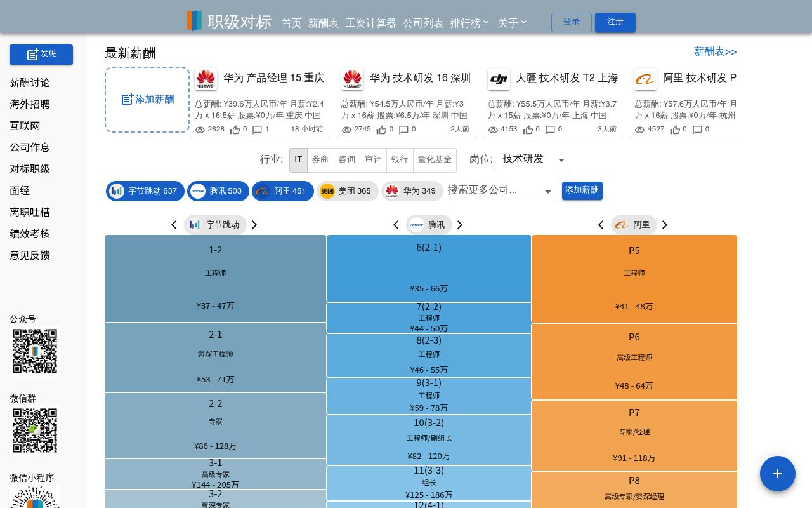Viewport: 812px width, 508px height.
Task: Select the 银行 industry toggle
Action: tap(400, 160)
